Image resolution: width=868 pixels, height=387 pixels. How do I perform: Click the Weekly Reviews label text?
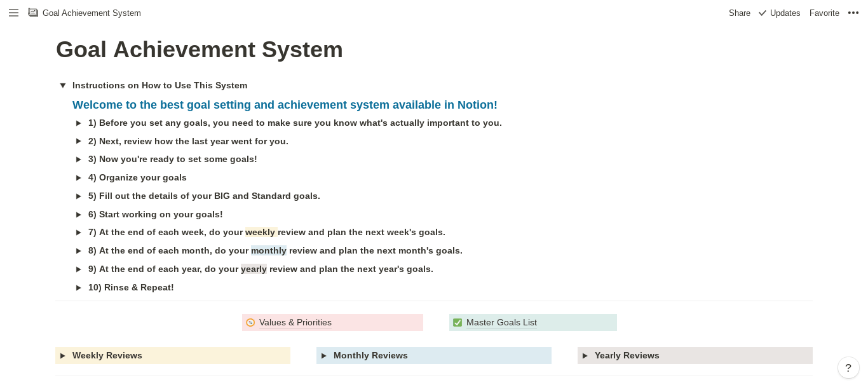[x=107, y=356]
